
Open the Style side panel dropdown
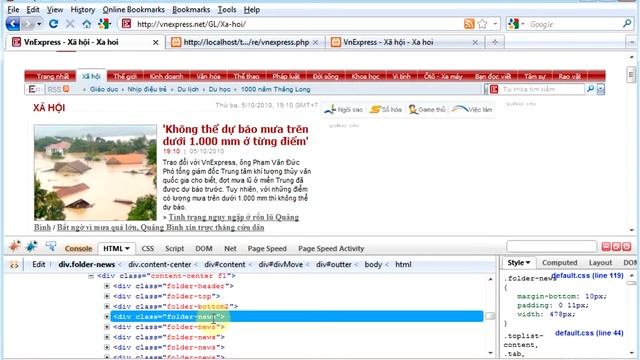(528, 262)
